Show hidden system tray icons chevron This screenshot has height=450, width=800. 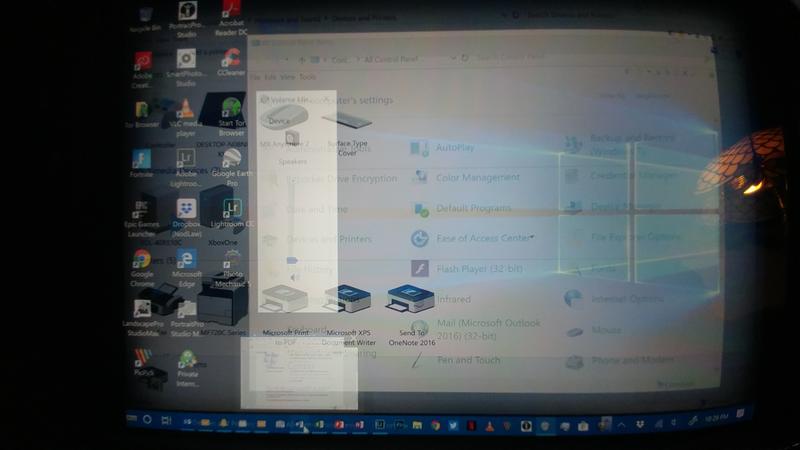pos(621,424)
